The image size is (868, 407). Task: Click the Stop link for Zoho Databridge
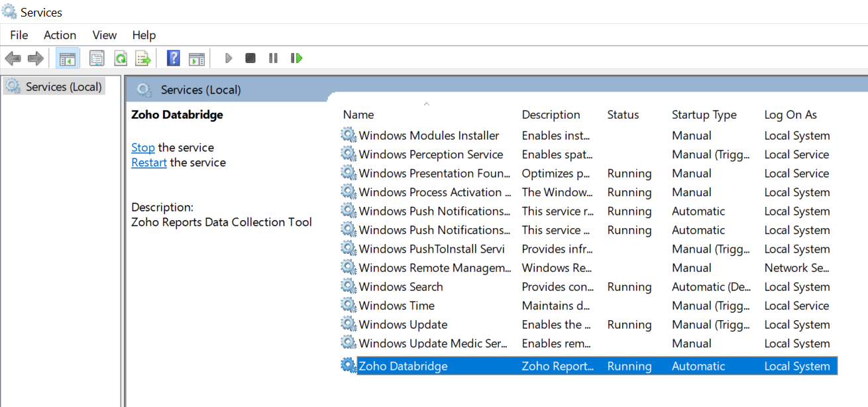point(142,147)
